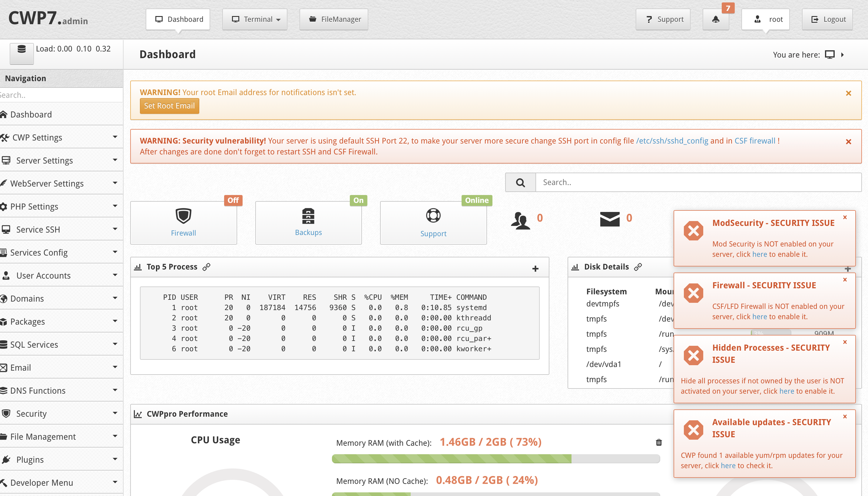Click the Support Online status badge

[x=477, y=200]
